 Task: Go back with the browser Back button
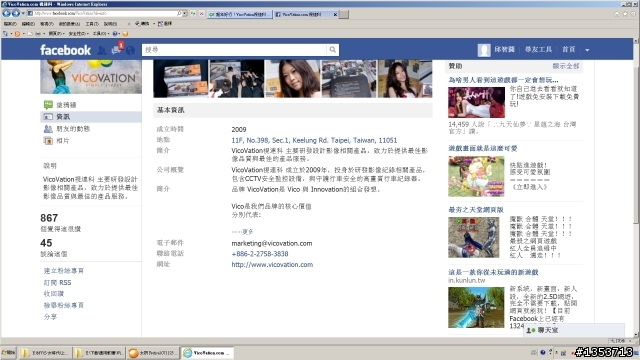[6, 13]
